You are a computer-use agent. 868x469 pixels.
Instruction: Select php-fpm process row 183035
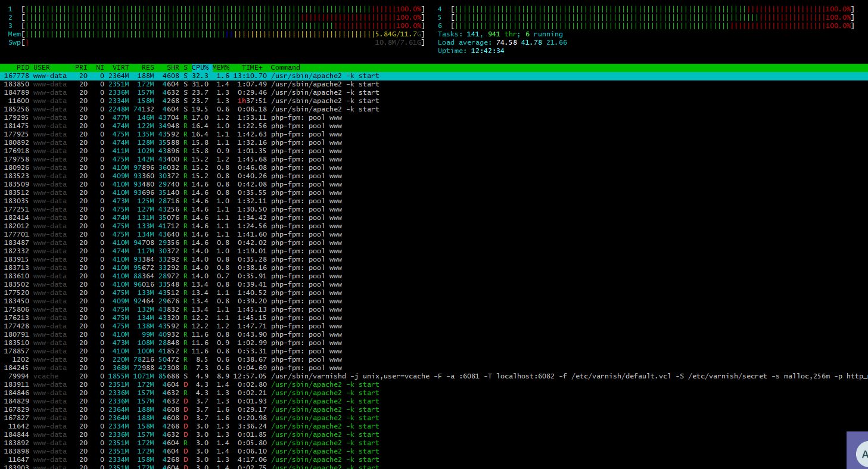coord(434,201)
